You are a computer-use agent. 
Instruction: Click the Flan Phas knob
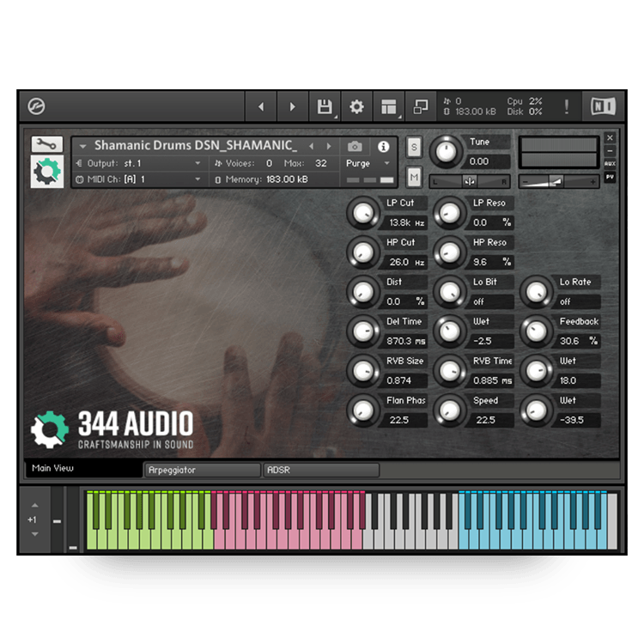click(363, 410)
